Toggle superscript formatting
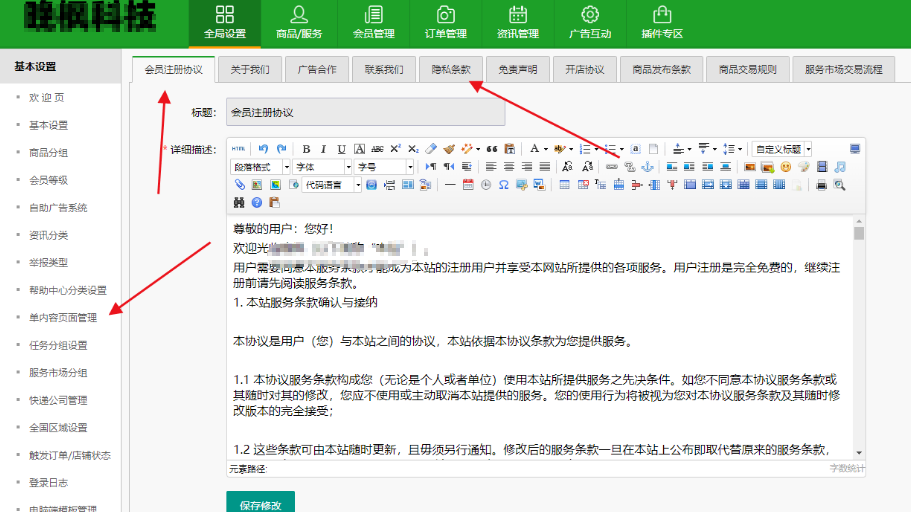 pos(395,149)
